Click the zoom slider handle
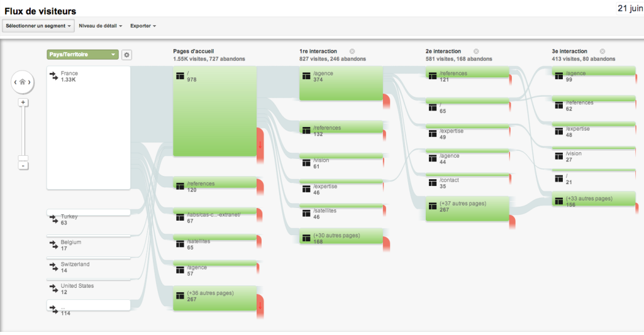This screenshot has width=644, height=335. coord(23,158)
